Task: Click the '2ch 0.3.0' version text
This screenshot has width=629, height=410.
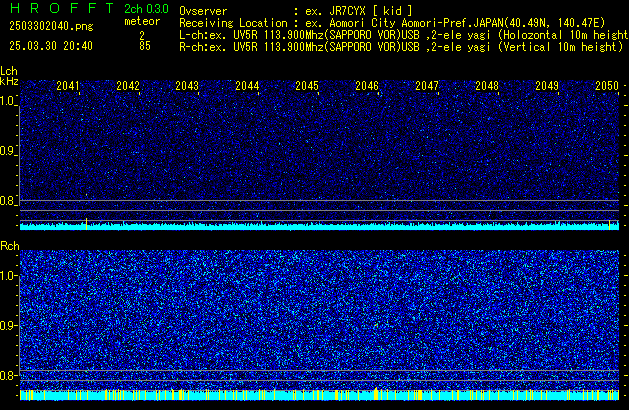Action: 146,9
